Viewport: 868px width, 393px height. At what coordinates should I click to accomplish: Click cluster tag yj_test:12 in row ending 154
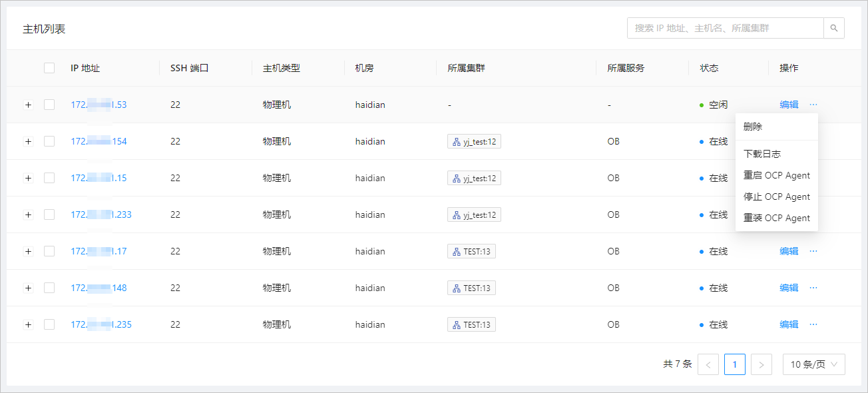tap(475, 141)
